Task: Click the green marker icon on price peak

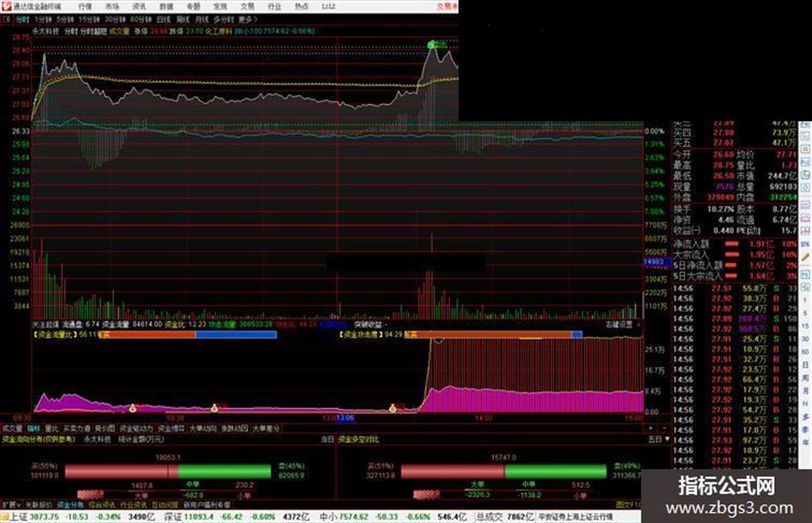Action: point(432,46)
